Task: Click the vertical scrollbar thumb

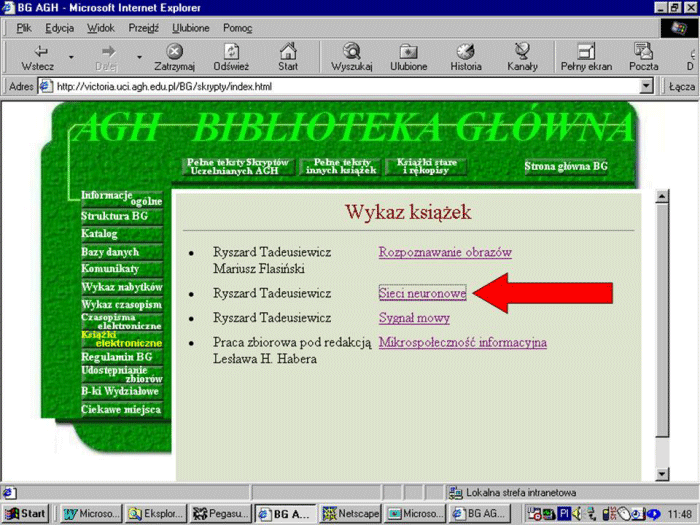Action: 662,320
